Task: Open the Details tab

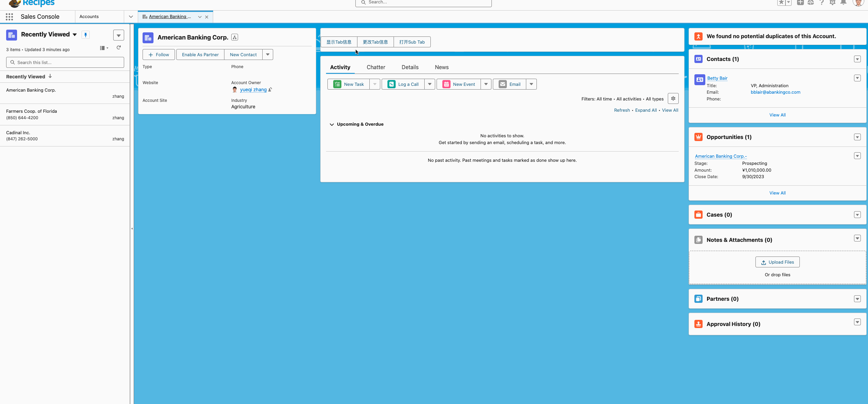Action: [x=410, y=67]
